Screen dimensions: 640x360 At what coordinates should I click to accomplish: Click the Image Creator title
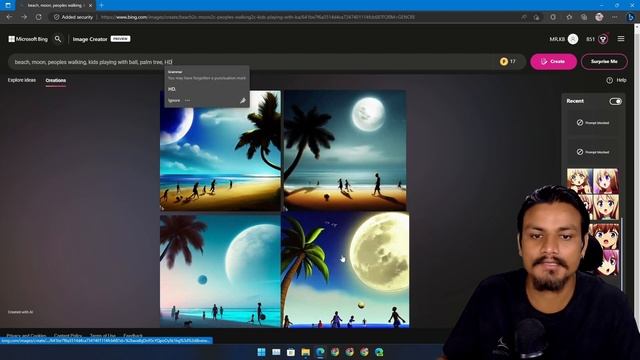(90, 39)
